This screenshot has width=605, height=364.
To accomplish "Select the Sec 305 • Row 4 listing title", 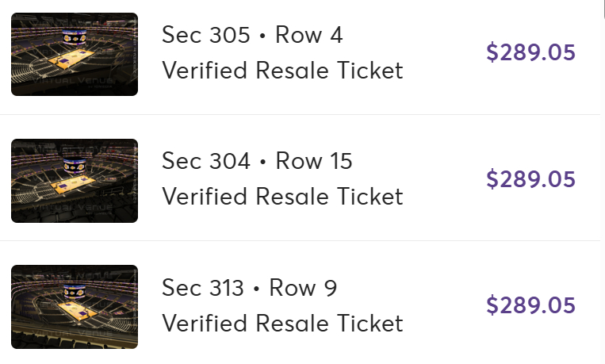I will [252, 36].
